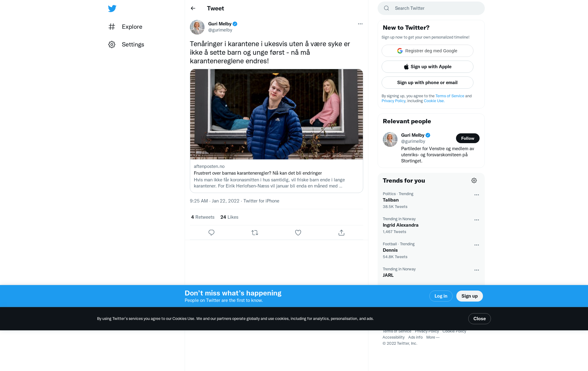View the 4 Retweets list
The height and width of the screenshot is (371, 588).
pyautogui.click(x=203, y=217)
